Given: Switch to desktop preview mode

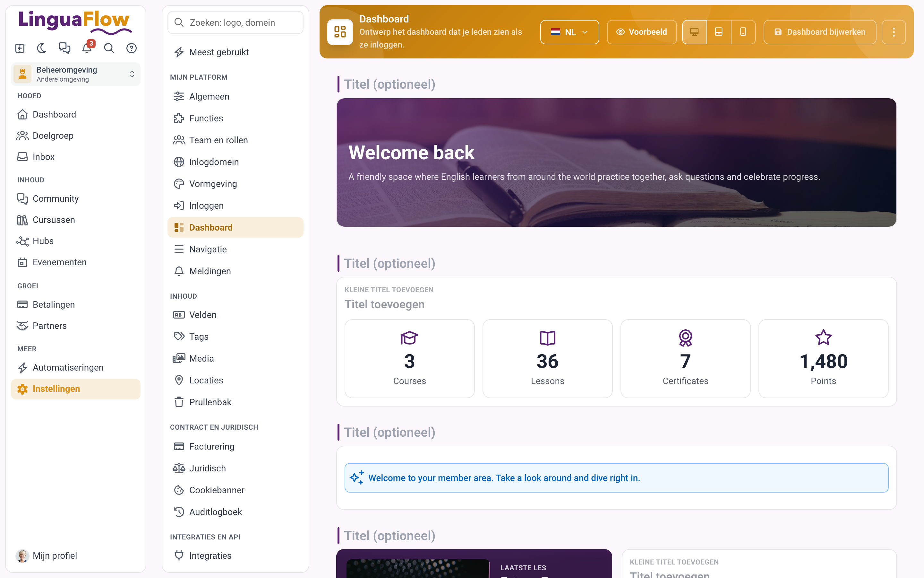Looking at the screenshot, I should [694, 32].
